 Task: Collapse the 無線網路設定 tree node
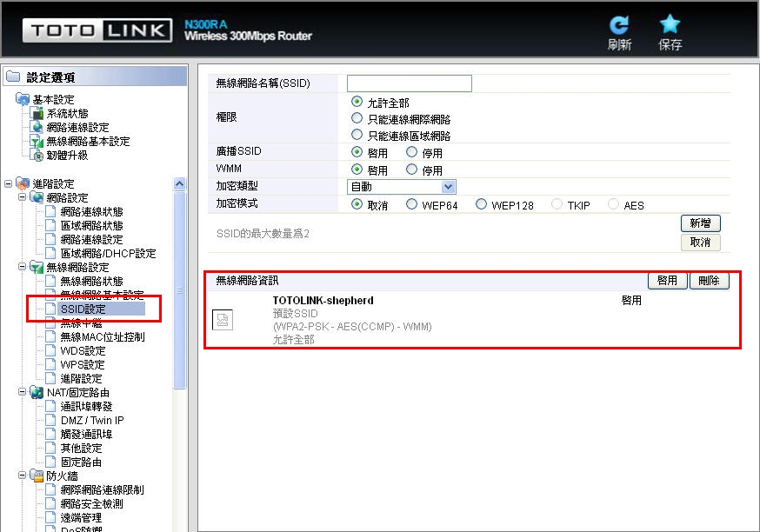pyautogui.click(x=23, y=267)
